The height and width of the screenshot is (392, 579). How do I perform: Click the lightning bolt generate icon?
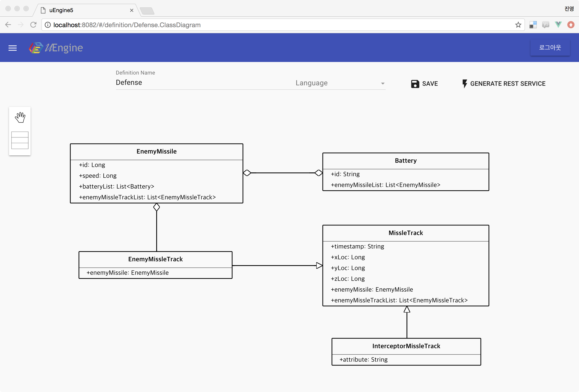click(464, 84)
